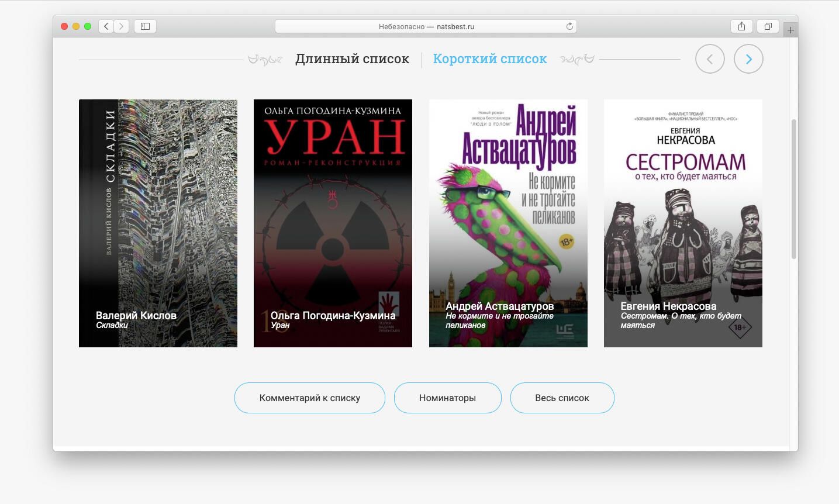
Task: Switch to the Длинный список tab
Action: 352,59
